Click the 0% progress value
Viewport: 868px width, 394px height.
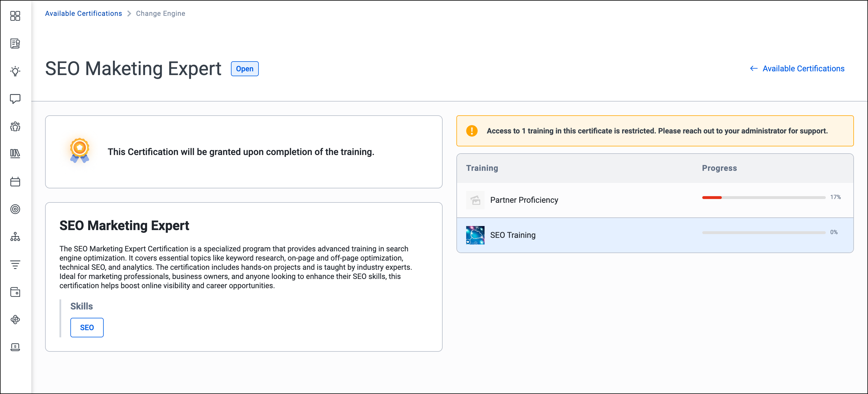[834, 232]
